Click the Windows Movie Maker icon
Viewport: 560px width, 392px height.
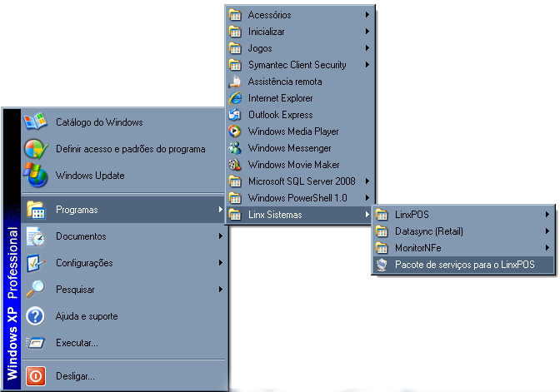coord(235,165)
